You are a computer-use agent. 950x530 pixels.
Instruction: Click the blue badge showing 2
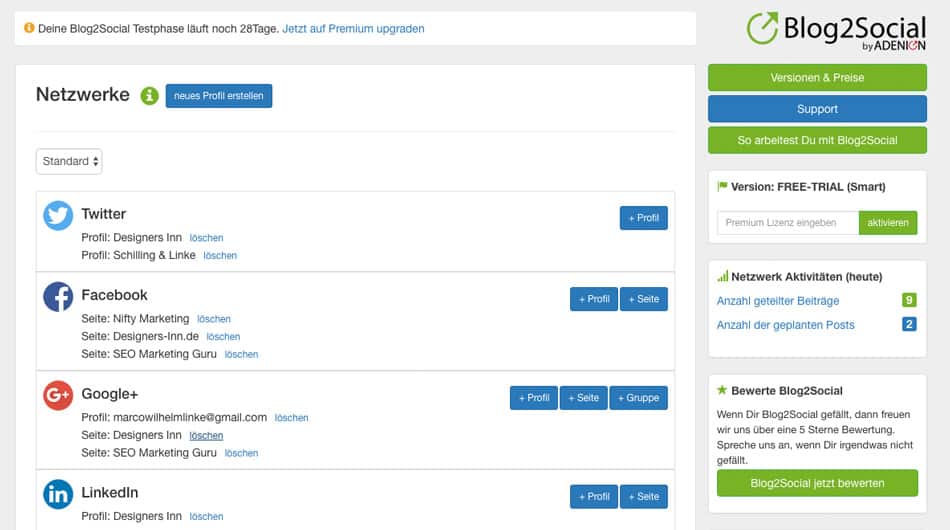909,324
